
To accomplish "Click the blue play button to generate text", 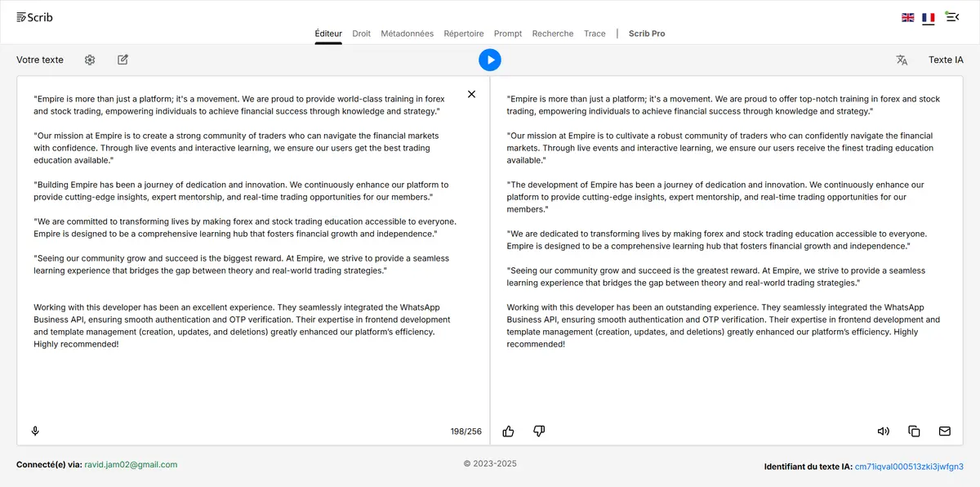I will pyautogui.click(x=490, y=60).
